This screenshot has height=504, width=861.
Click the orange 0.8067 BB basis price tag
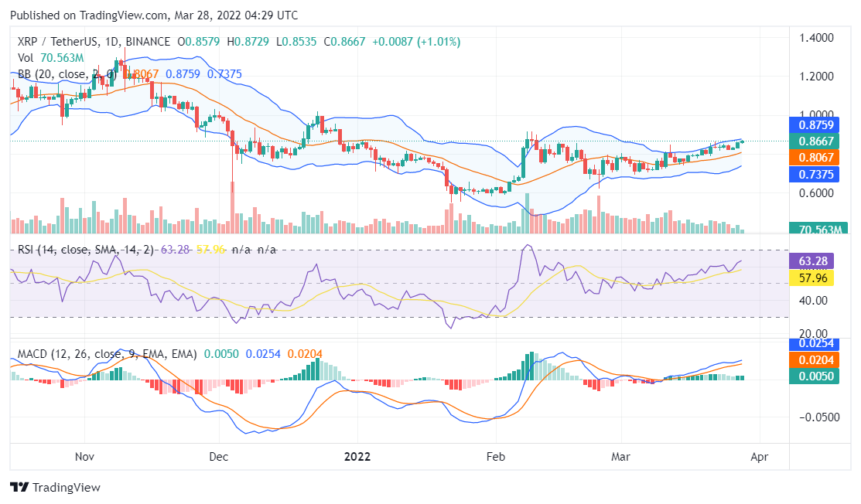pyautogui.click(x=815, y=157)
